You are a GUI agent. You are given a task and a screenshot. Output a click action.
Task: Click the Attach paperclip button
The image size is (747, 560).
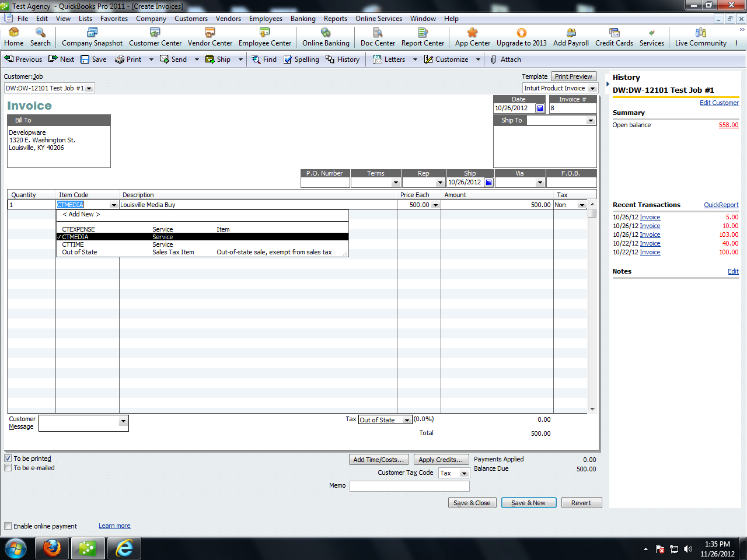coord(505,59)
